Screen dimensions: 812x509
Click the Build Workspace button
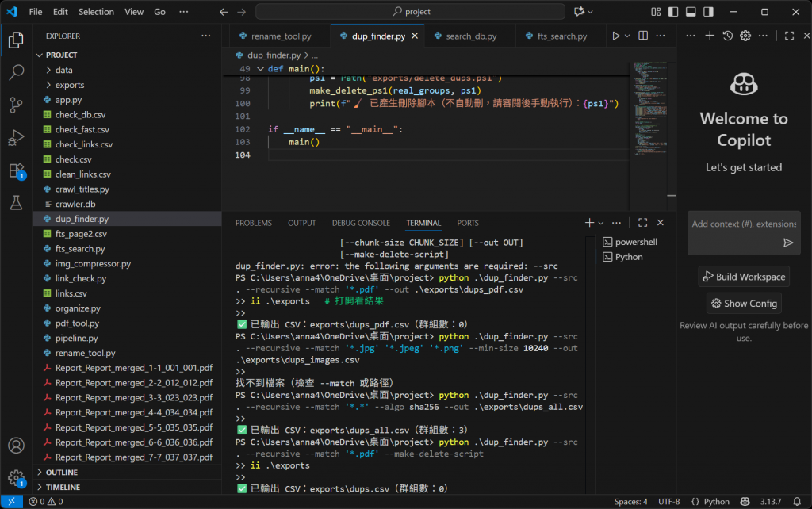(x=743, y=277)
